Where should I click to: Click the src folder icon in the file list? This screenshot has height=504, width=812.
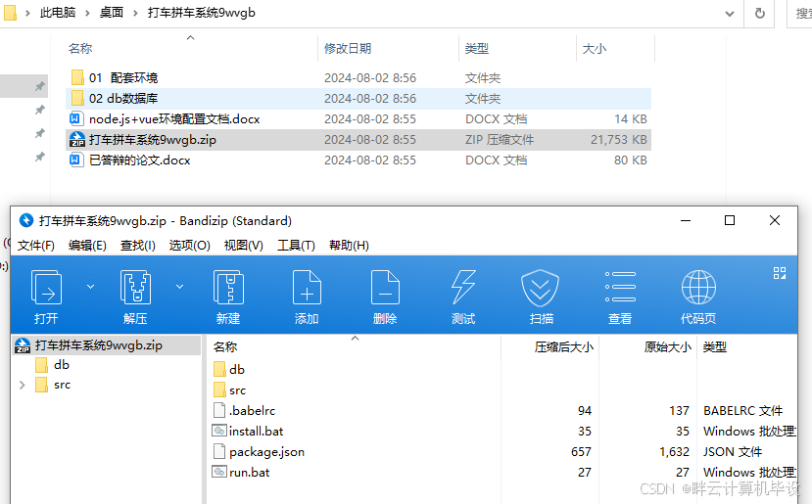(x=219, y=389)
